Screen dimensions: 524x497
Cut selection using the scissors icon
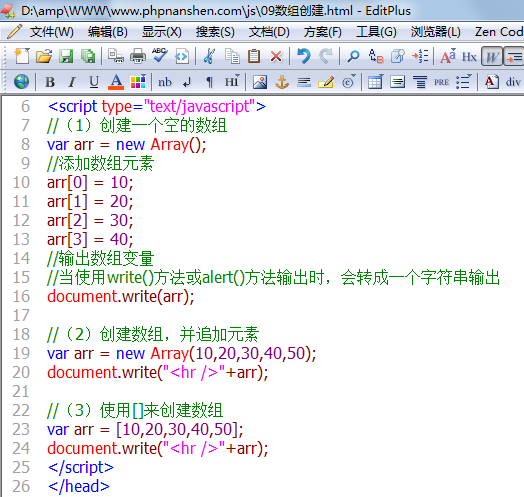210,56
